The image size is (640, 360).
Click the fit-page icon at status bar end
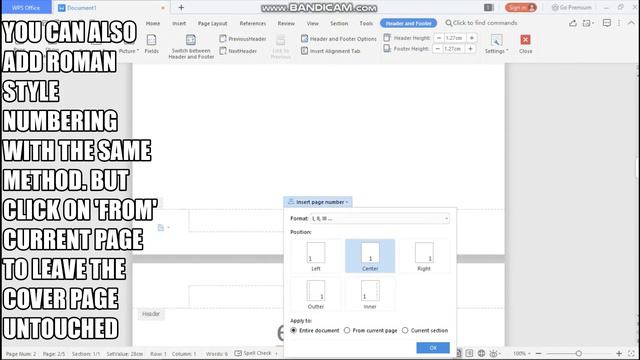click(x=631, y=353)
